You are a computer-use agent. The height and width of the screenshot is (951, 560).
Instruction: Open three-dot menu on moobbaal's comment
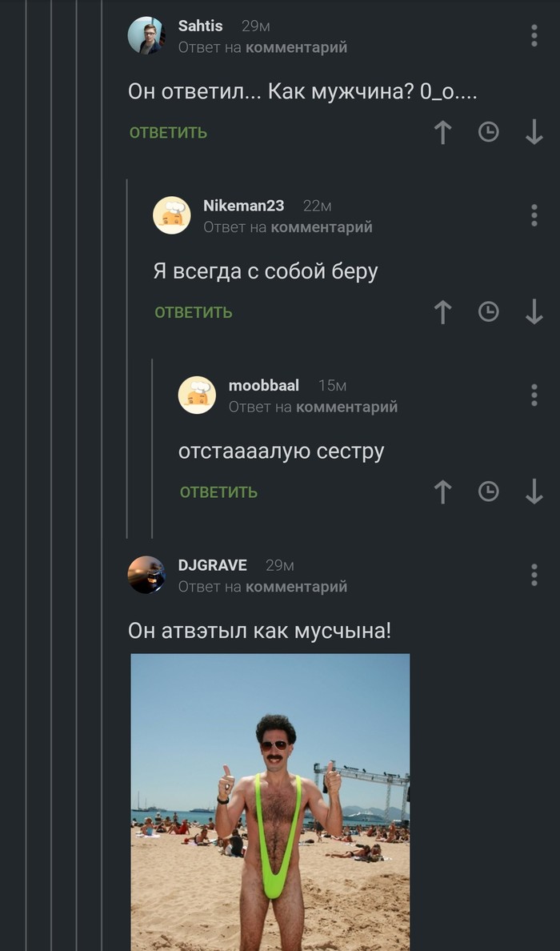534,395
